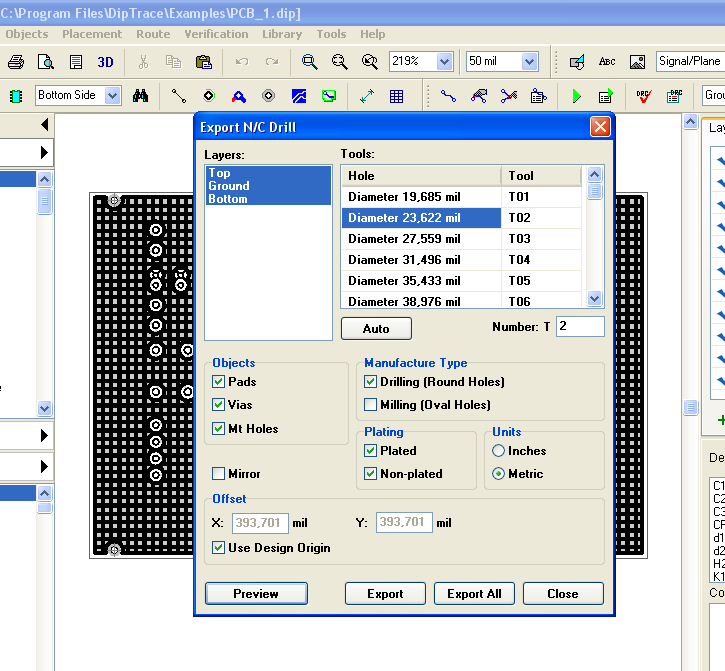Image resolution: width=725 pixels, height=671 pixels.
Task: Click the Tools list scroll down arrow
Action: pyautogui.click(x=595, y=299)
